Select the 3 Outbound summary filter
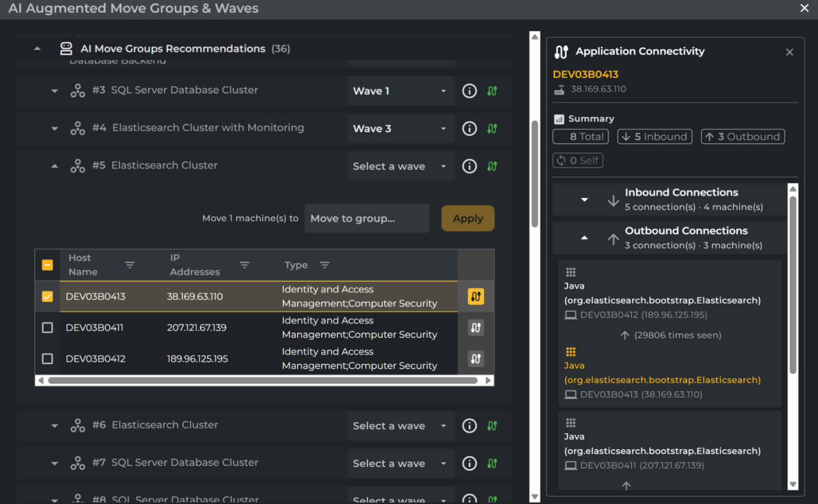 point(743,137)
